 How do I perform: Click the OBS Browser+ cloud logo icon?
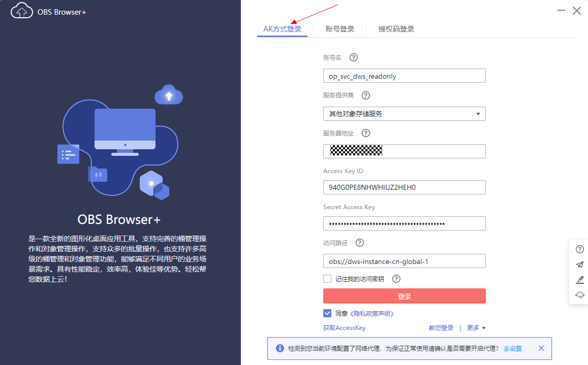click(x=22, y=11)
